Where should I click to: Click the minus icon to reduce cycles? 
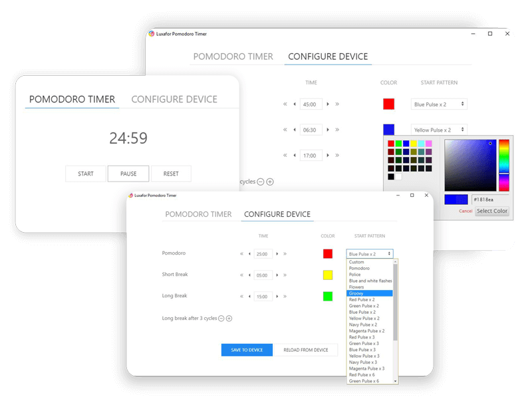coord(221,319)
